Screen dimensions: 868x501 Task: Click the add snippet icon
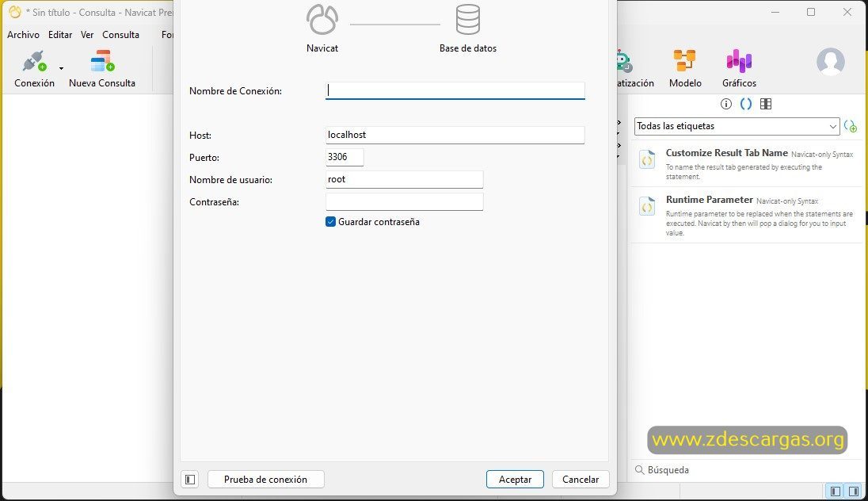click(851, 126)
